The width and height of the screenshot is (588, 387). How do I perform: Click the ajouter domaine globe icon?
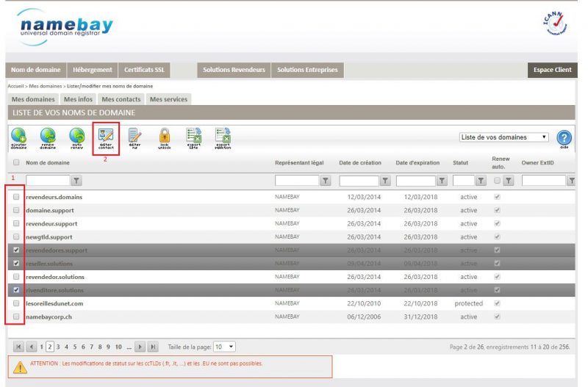click(x=18, y=138)
